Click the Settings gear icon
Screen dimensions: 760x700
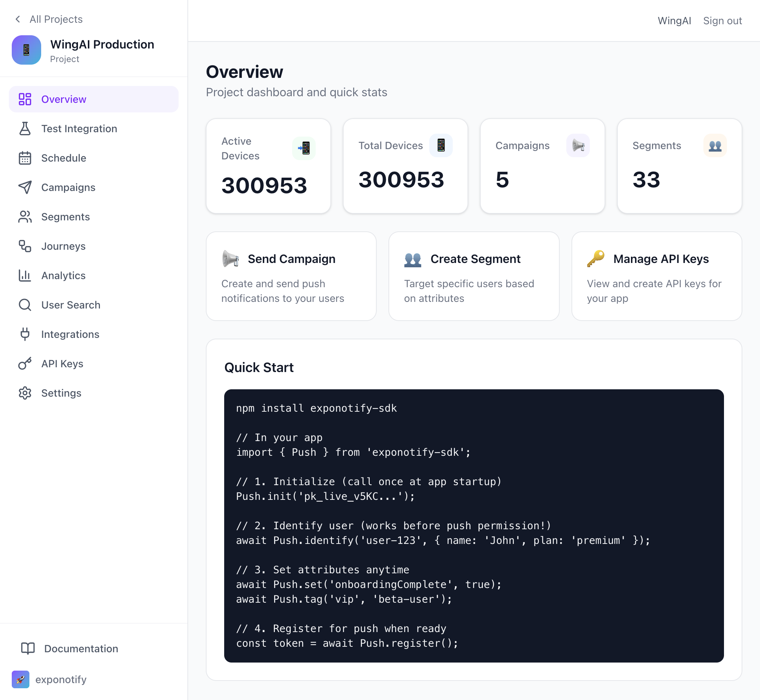pyautogui.click(x=25, y=393)
